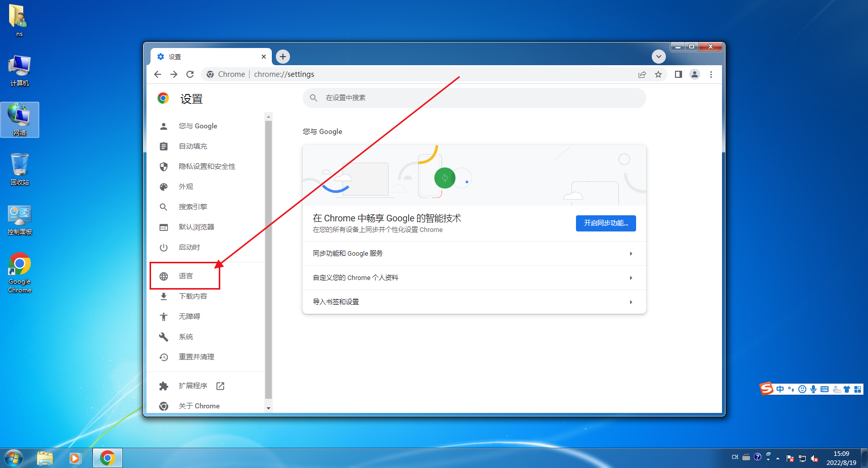Image resolution: width=868 pixels, height=468 pixels.
Task: Open Chrome's three-dot menu
Action: tap(711, 74)
